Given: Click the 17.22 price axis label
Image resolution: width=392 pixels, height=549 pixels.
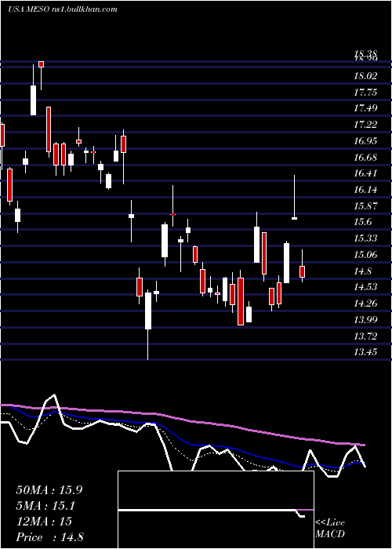Looking at the screenshot, I should (x=365, y=125).
